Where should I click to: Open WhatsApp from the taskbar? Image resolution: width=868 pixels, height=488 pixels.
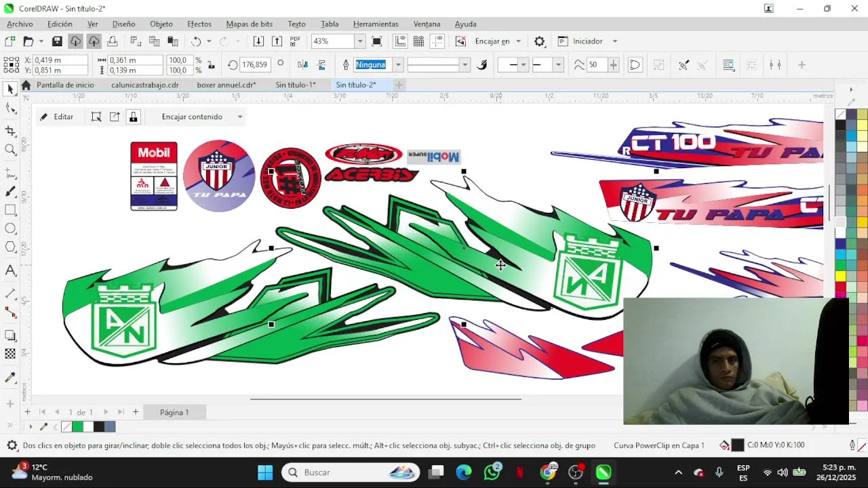(x=492, y=472)
